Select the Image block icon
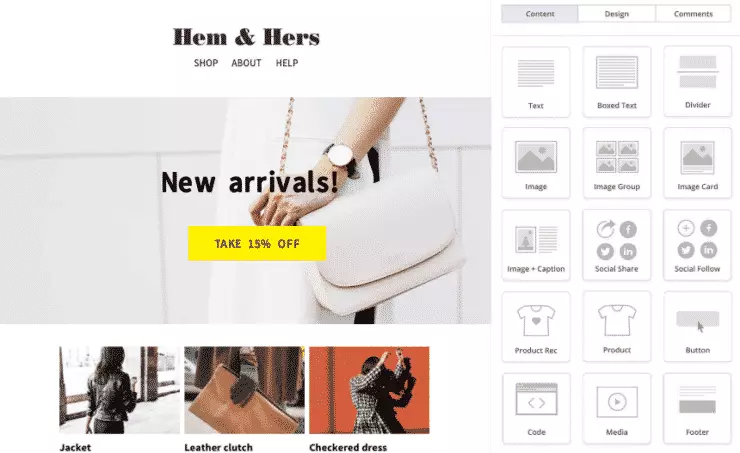Image resolution: width=740 pixels, height=453 pixels. coord(536,163)
